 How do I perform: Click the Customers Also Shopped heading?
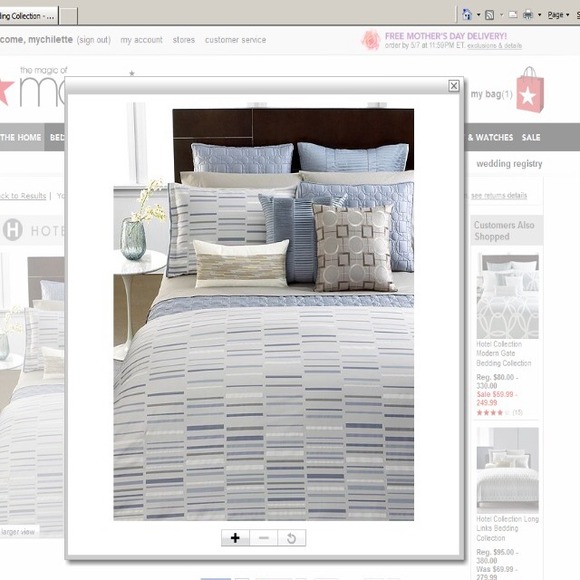click(x=504, y=231)
